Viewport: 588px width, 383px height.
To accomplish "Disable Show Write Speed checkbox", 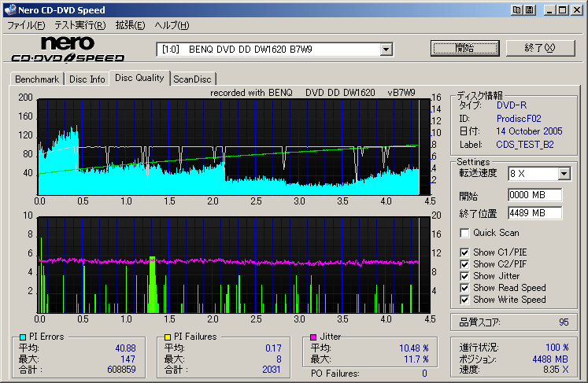I will (464, 300).
